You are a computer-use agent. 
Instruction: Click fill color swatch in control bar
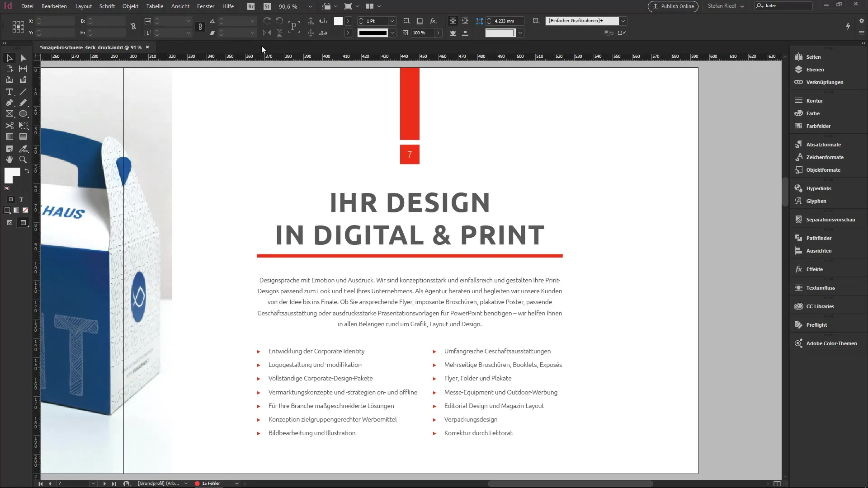[x=338, y=21]
